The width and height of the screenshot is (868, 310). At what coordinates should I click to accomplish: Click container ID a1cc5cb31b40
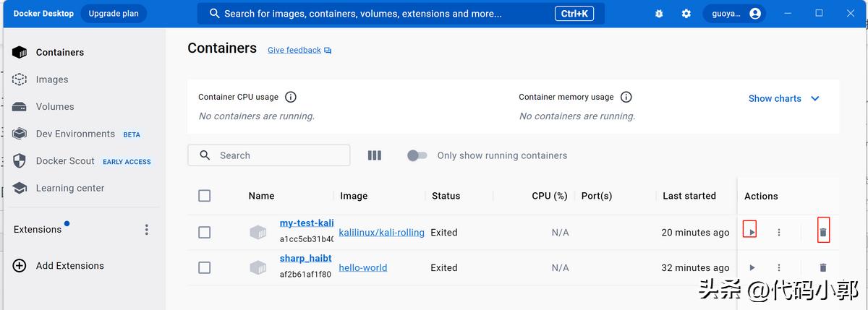point(307,239)
